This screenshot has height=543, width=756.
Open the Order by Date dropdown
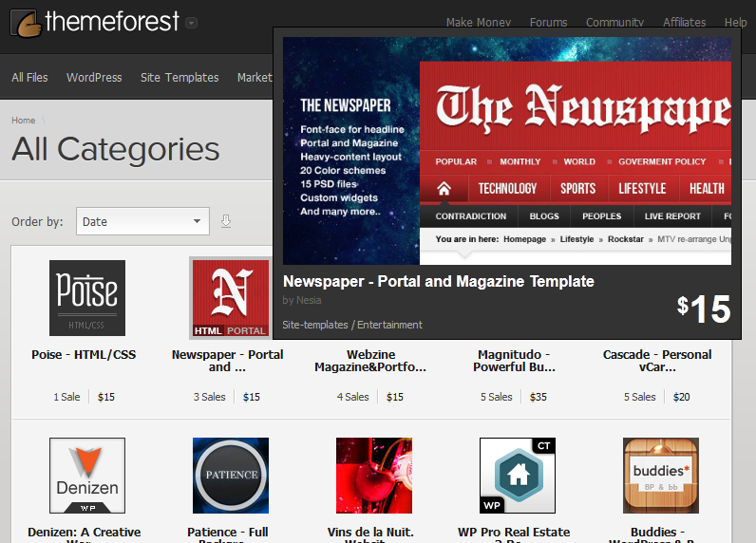point(142,221)
